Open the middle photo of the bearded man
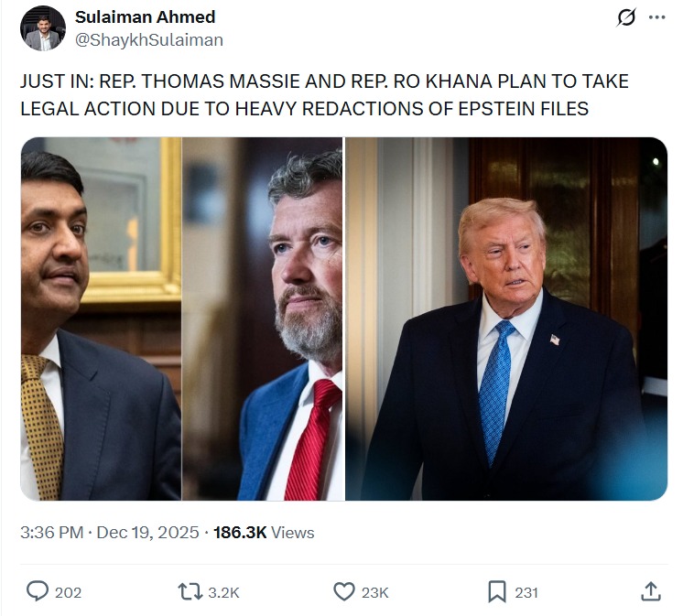683x616 pixels. tap(262, 319)
